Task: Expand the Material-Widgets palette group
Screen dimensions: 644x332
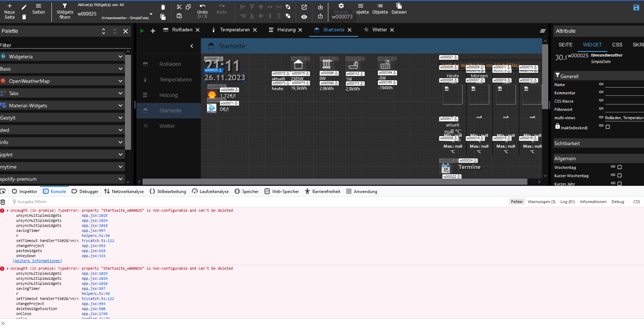Action: pyautogui.click(x=62, y=106)
